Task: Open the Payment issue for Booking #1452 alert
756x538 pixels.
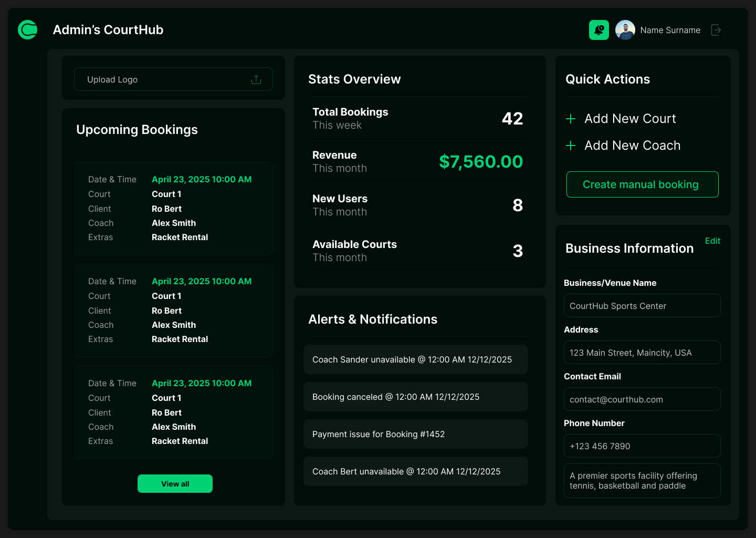Action: point(416,434)
